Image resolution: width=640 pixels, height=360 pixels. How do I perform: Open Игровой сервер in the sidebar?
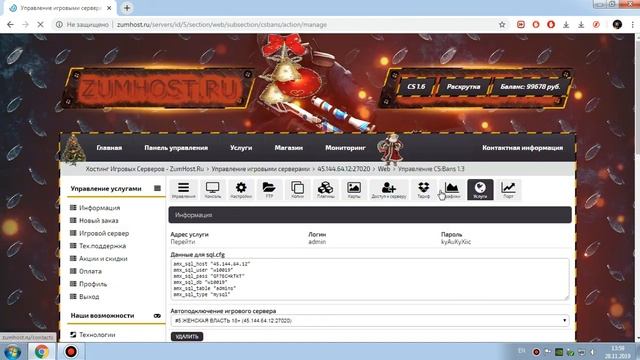(104, 233)
